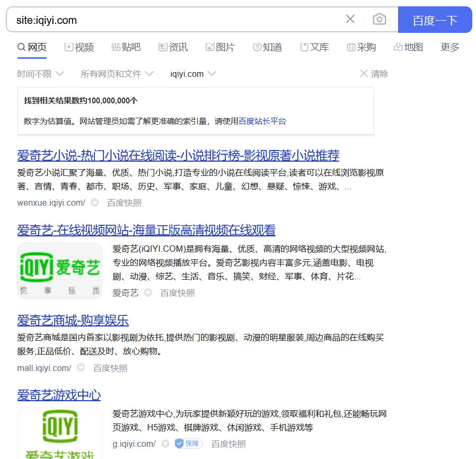Expand the arrow icon beside wenxue.iqiyi.com
Viewport: 476px width, 459px height.
(x=95, y=202)
